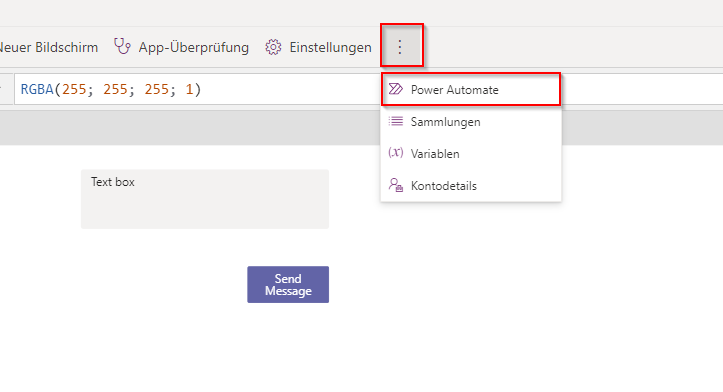Click the Send Message button
The height and width of the screenshot is (392, 723).
pyautogui.click(x=288, y=285)
